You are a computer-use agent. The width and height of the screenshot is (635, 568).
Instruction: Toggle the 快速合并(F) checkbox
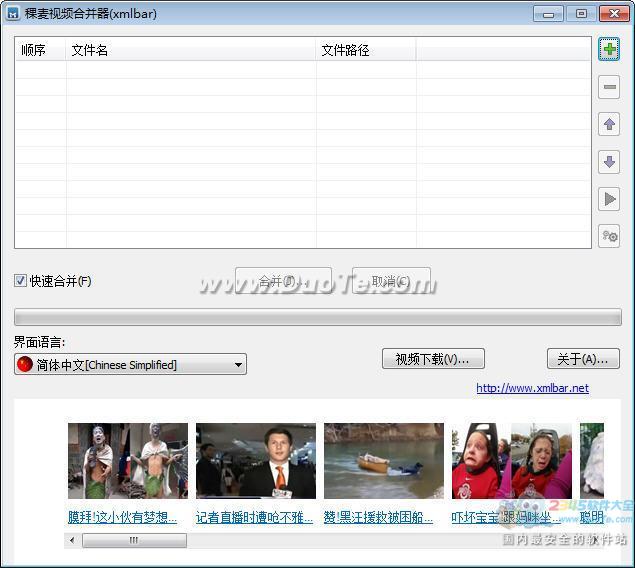(x=20, y=281)
